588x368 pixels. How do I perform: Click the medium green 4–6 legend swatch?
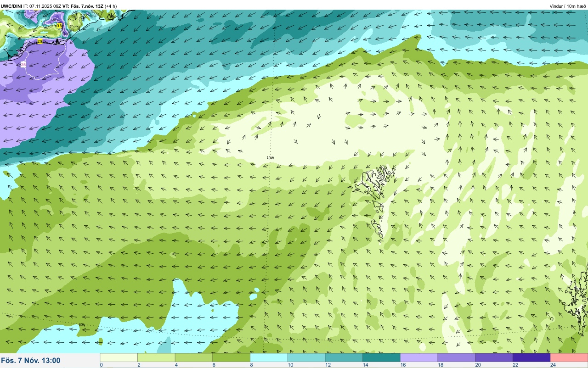pos(194,357)
